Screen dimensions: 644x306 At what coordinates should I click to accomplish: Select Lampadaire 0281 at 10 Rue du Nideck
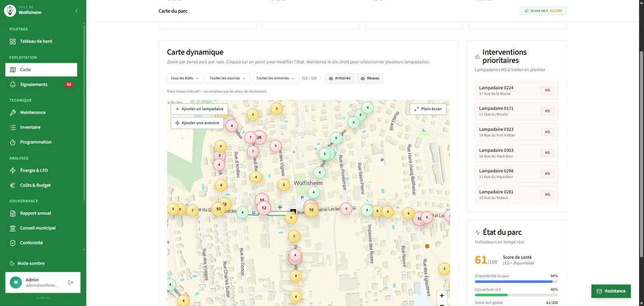point(516,195)
